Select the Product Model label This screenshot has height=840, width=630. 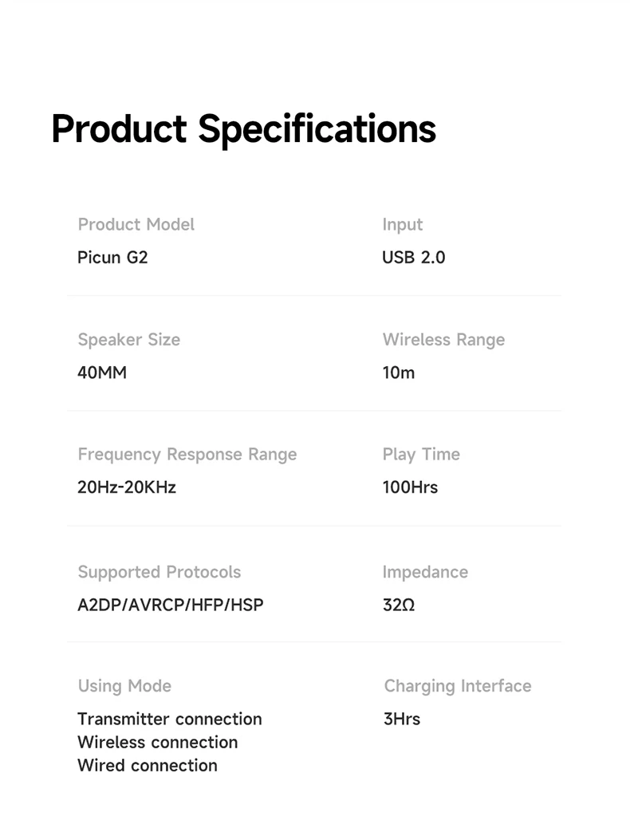136,225
